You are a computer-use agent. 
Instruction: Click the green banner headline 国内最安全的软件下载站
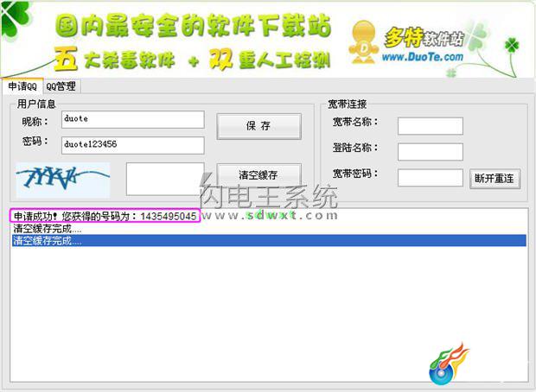pyautogui.click(x=194, y=26)
